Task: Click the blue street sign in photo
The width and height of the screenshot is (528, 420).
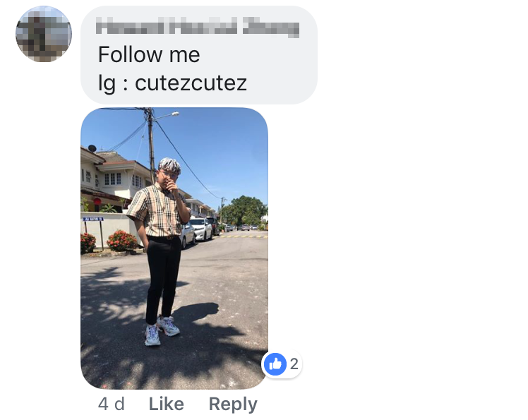Action: (93, 219)
